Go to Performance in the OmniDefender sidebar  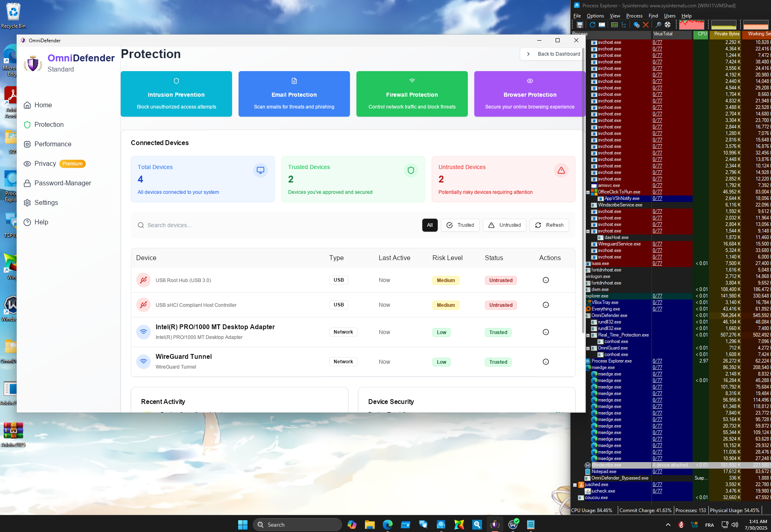click(48, 144)
